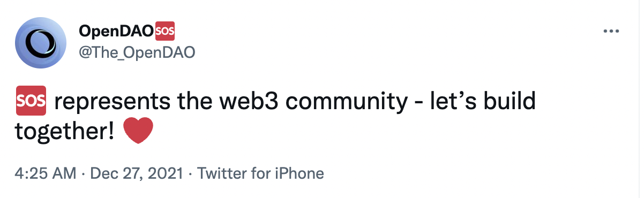Open the three-dot more options menu
Screen dimensions: 644x198
click(611, 31)
